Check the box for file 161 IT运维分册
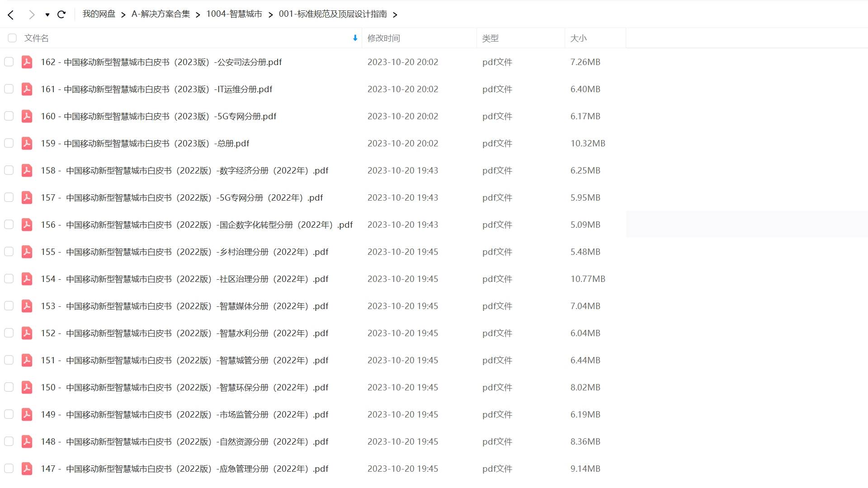Image resolution: width=868 pixels, height=488 pixels. [x=9, y=89]
